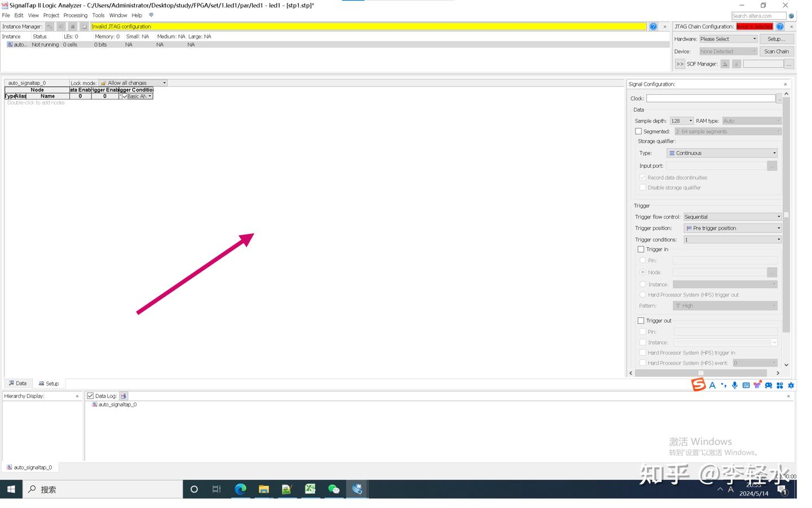Open the Storage qualifier Type dropdown
The width and height of the screenshot is (812, 508).
click(x=722, y=153)
